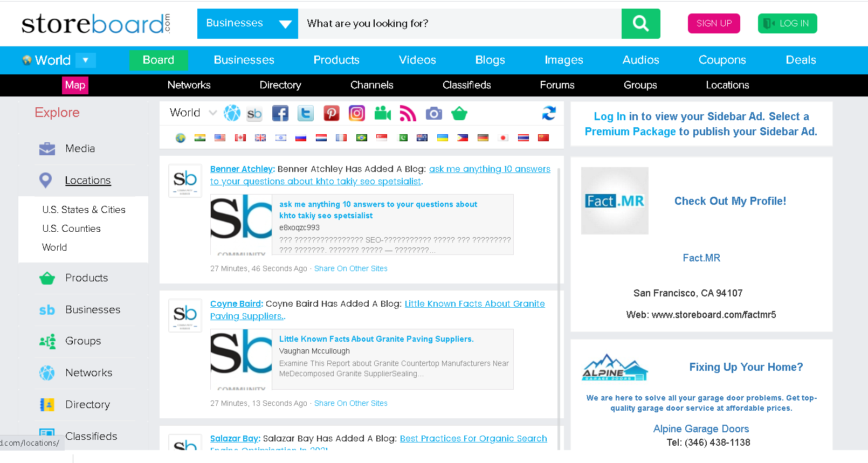868x463 pixels.
Task: Switch to the Deals tab
Action: coord(801,60)
